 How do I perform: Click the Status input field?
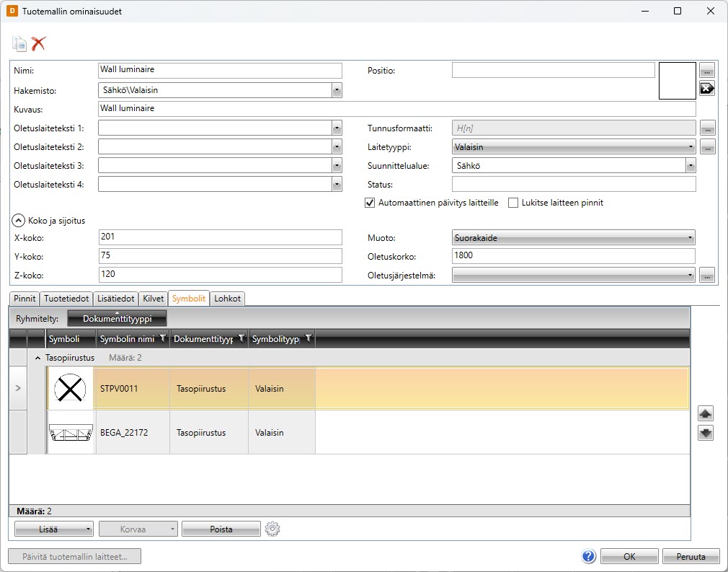click(x=574, y=184)
